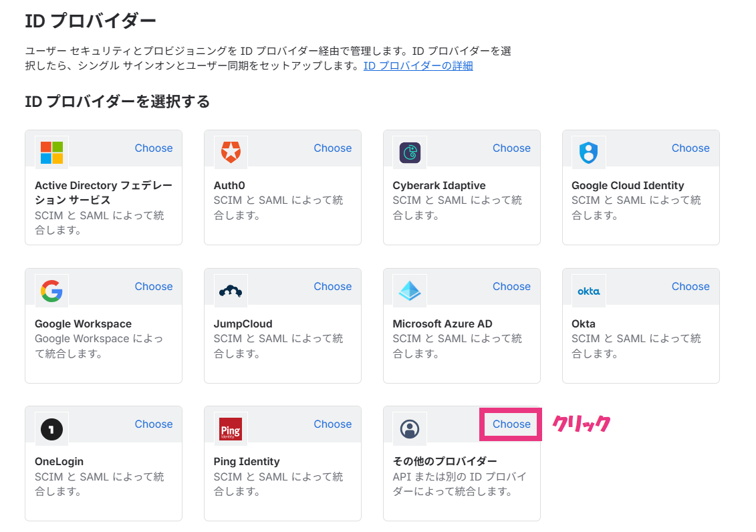Click the Okta card title
Image resolution: width=756 pixels, height=532 pixels.
(584, 324)
